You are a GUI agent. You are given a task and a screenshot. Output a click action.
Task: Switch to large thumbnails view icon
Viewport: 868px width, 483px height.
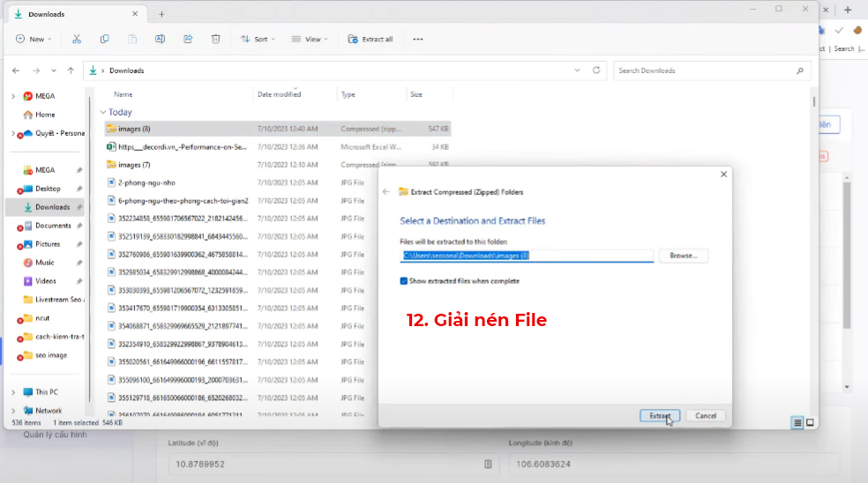(x=810, y=423)
